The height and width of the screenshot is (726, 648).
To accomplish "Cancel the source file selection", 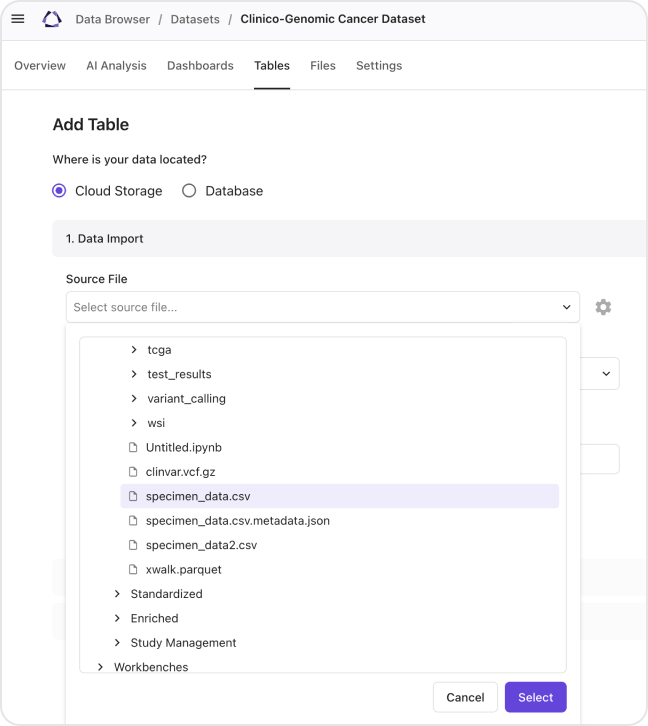I will click(465, 697).
